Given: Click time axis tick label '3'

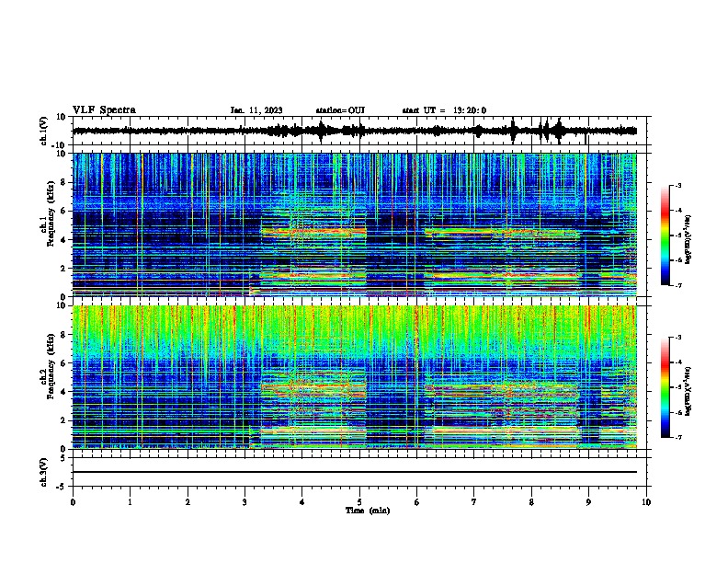Looking at the screenshot, I should tap(245, 502).
